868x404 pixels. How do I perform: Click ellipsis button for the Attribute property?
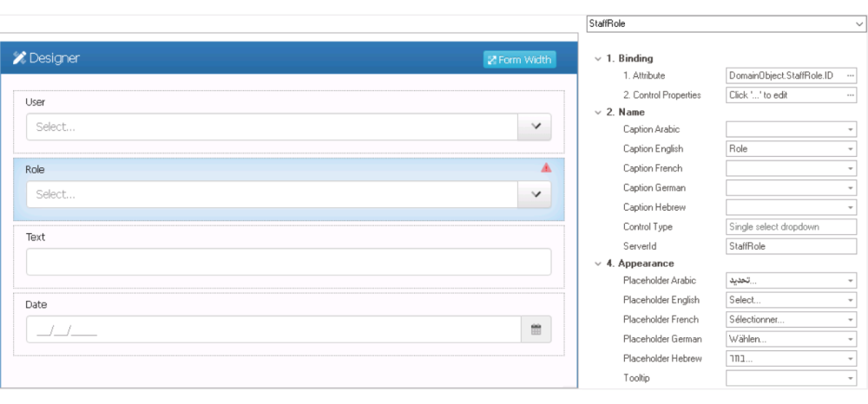pos(850,75)
